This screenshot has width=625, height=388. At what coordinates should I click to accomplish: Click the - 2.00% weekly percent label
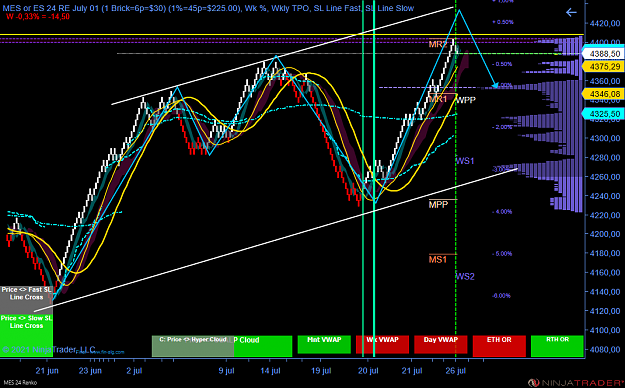(x=502, y=127)
